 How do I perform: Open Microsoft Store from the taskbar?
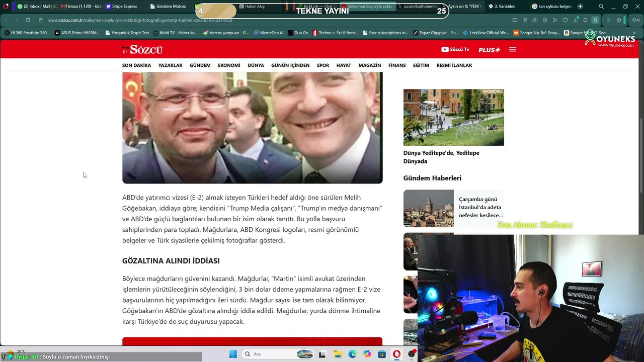(x=382, y=354)
